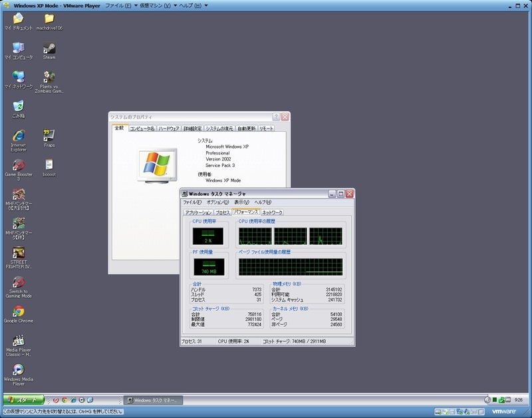Select the ごみ箱 recycle bin icon
The width and height of the screenshot is (532, 418).
[x=19, y=109]
